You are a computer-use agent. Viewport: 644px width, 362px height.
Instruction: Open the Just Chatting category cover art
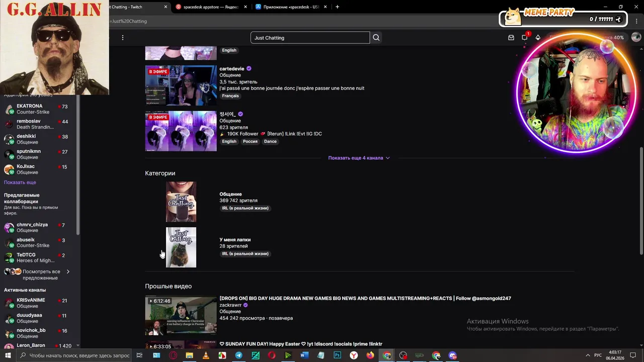click(x=181, y=202)
